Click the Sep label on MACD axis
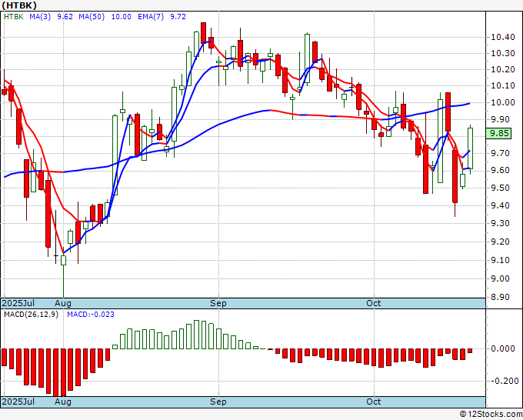The height and width of the screenshot is (420, 523). [x=218, y=402]
